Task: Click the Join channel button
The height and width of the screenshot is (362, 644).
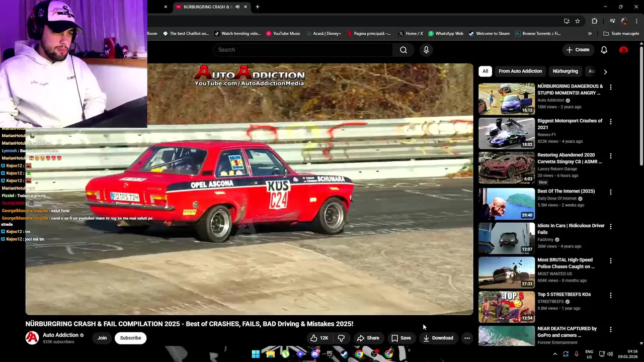Action: tap(102, 338)
